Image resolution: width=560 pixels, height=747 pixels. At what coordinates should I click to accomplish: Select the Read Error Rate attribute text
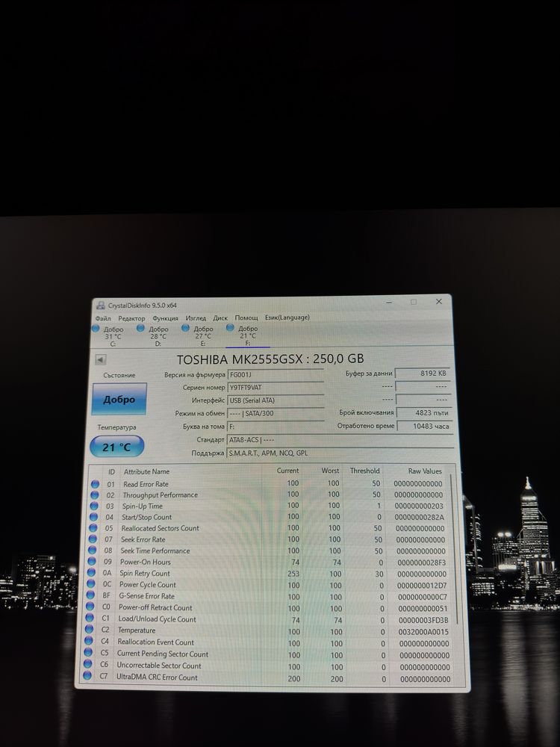tap(146, 484)
